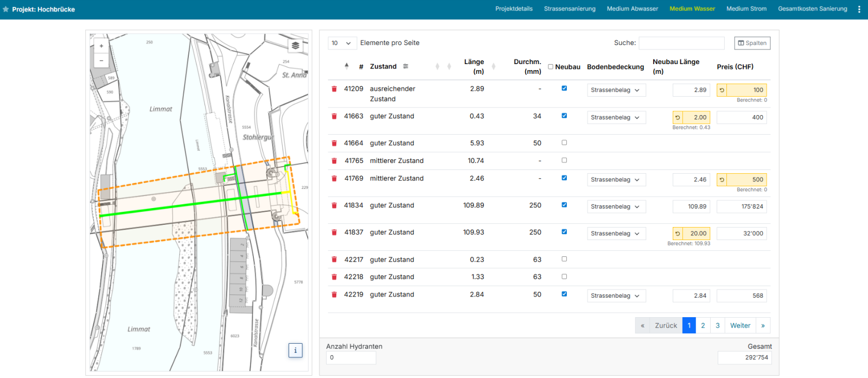The image size is (868, 378).
Task: Toggle the Neubau header checkbox
Action: pos(551,67)
